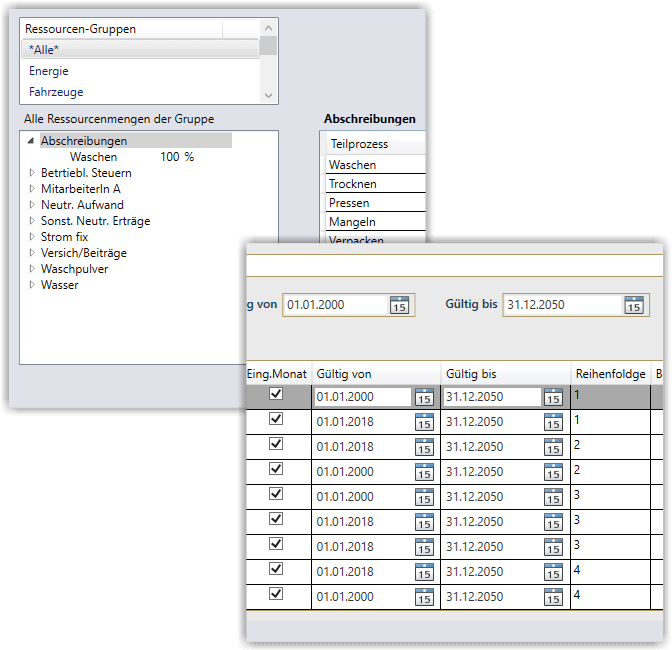This screenshot has width=672, height=650.
Task: Select Mangeln in Teilprozess table
Action: click(x=375, y=222)
